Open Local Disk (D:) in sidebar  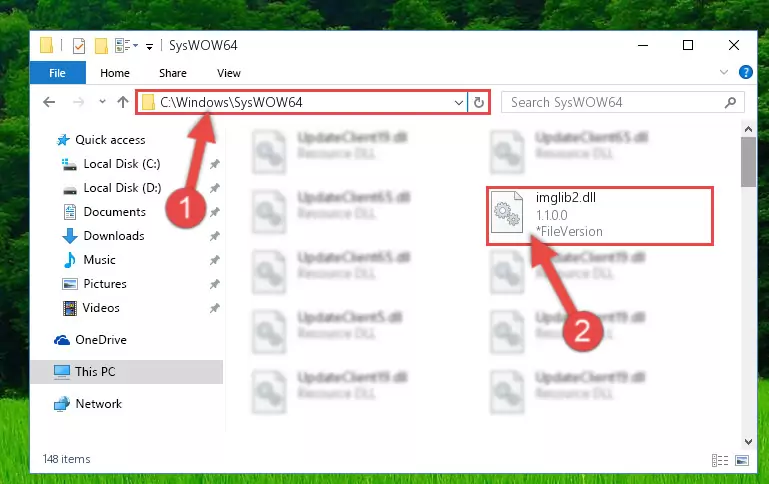(111, 188)
